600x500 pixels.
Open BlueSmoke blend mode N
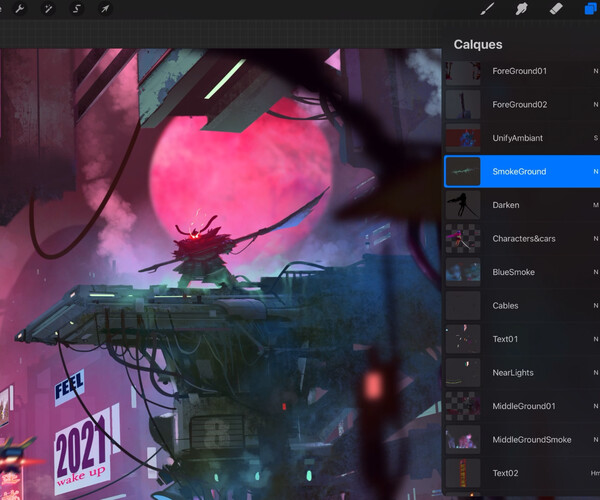pos(595,272)
